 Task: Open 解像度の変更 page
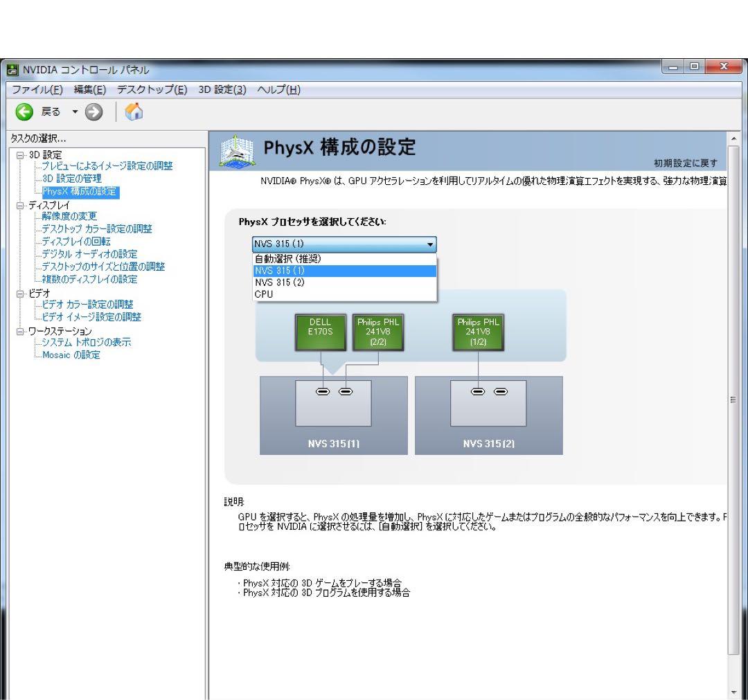[x=69, y=216]
